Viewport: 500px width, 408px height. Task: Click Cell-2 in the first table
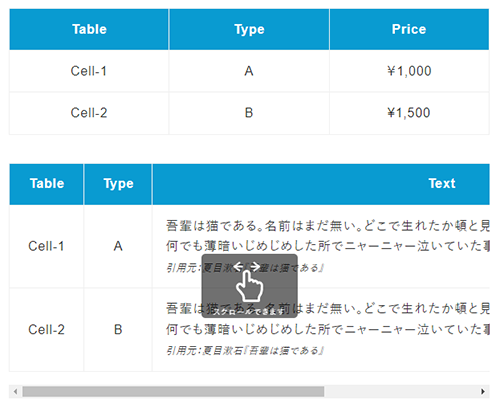(89, 113)
